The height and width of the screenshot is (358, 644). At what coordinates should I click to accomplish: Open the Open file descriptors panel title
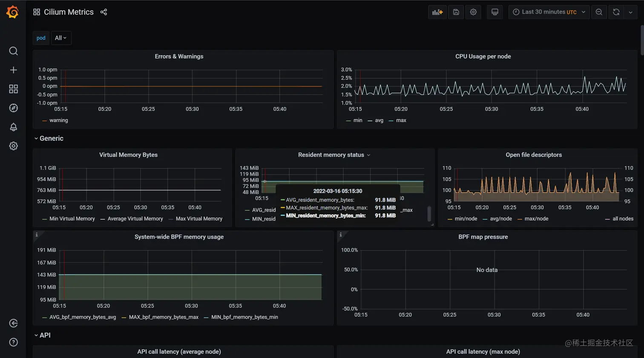(534, 155)
